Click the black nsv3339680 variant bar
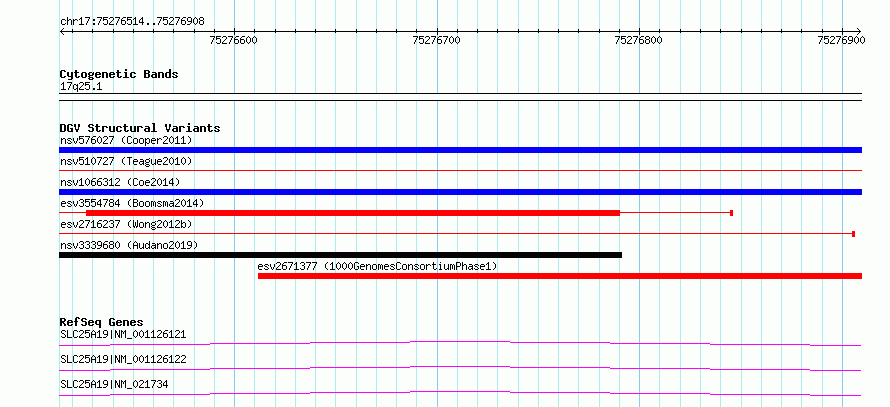890x407 pixels. tap(341, 255)
